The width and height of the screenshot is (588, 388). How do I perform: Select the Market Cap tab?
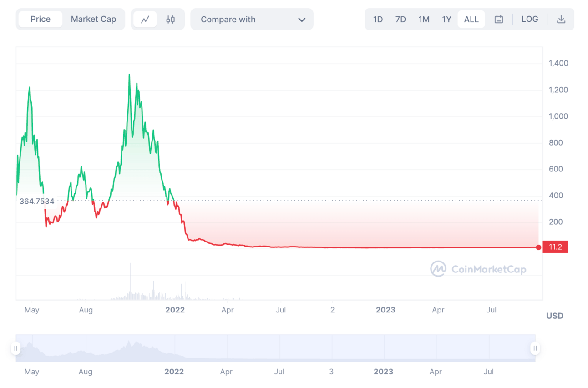(93, 19)
